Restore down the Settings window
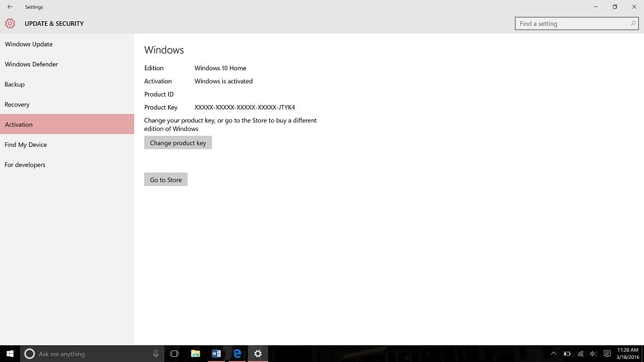Screen dimensions: 644x362 [615, 7]
